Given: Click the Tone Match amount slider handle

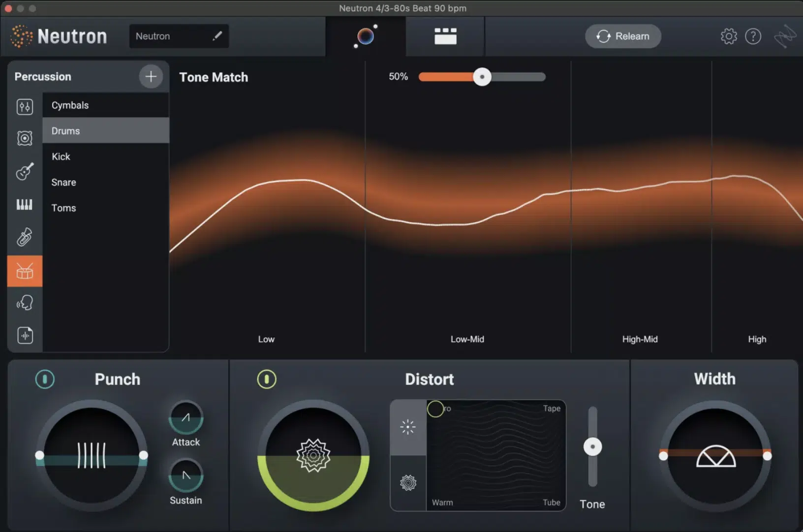Looking at the screenshot, I should tap(482, 77).
